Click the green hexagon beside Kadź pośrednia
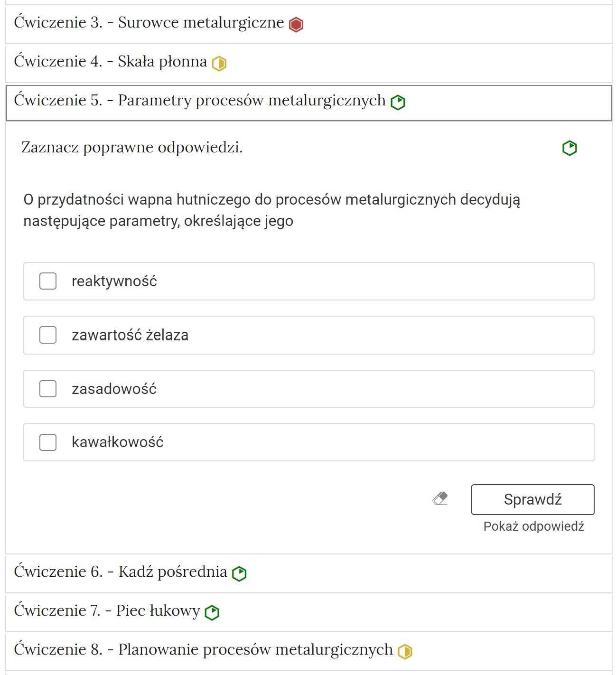 click(x=240, y=573)
